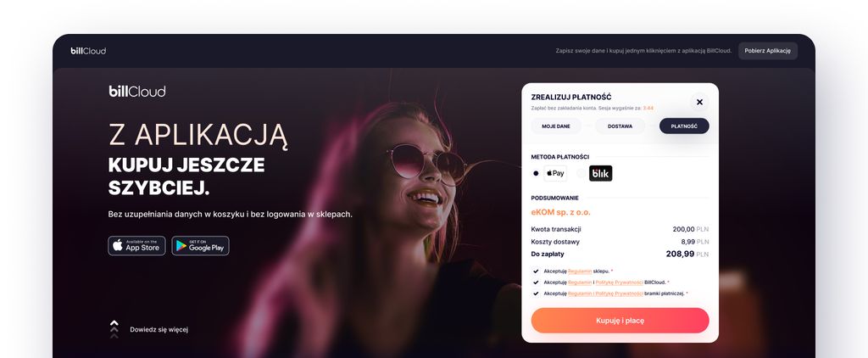Click the Pobierz Aplikację button
Screen dimensions: 868x358
pyautogui.click(x=768, y=51)
